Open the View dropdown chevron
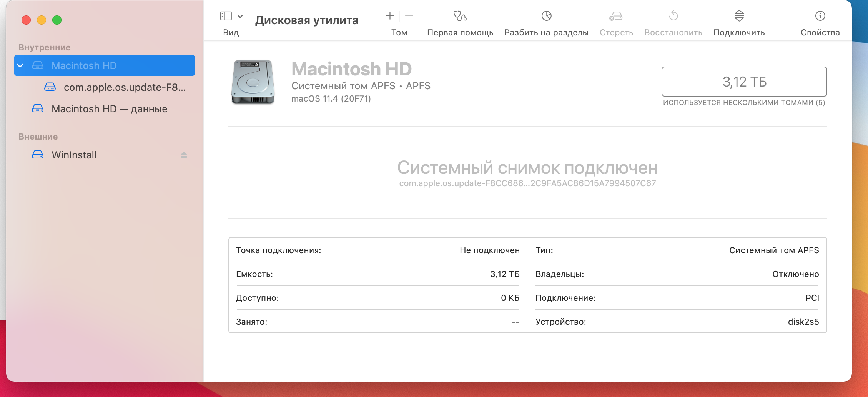The width and height of the screenshot is (868, 397). pyautogui.click(x=240, y=16)
